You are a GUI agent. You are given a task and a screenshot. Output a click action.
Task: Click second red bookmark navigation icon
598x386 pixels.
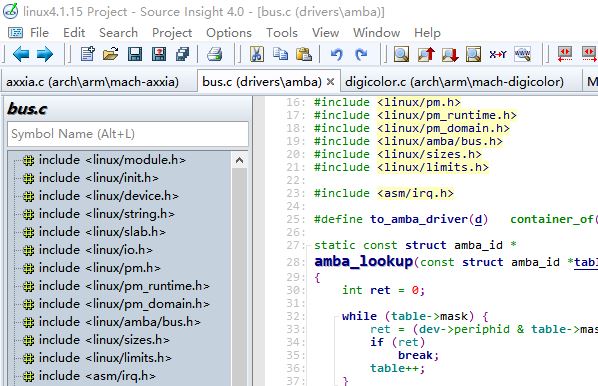[589, 54]
